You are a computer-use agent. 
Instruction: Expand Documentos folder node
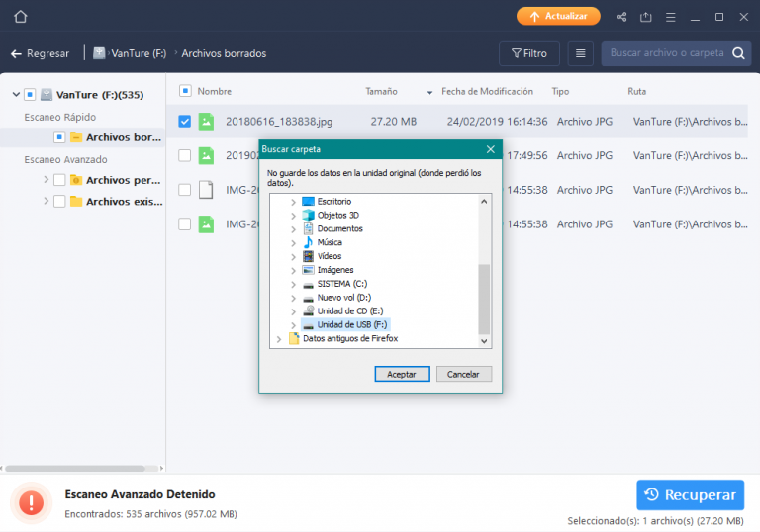293,229
